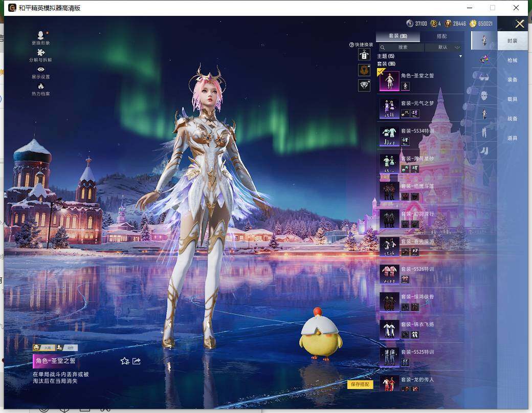Image resolution: width=532 pixels, height=413 pixels.
Task: Select the pants category icon
Action: [484, 132]
